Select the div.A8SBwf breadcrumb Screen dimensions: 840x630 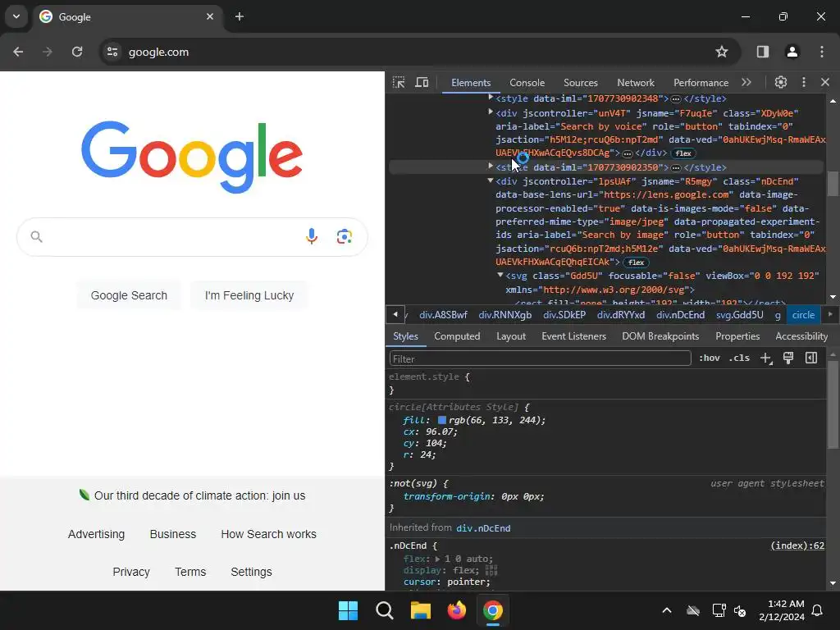point(443,315)
